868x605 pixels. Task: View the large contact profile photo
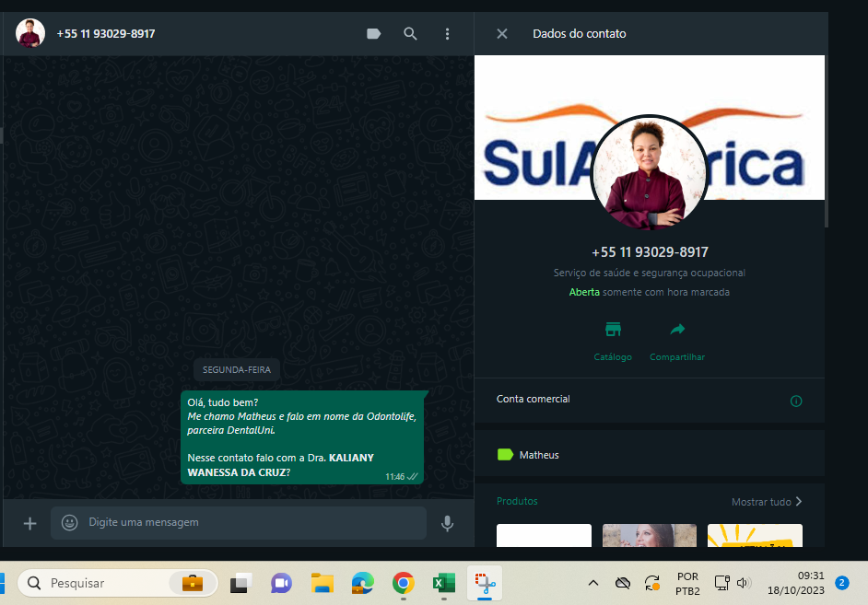pos(649,172)
